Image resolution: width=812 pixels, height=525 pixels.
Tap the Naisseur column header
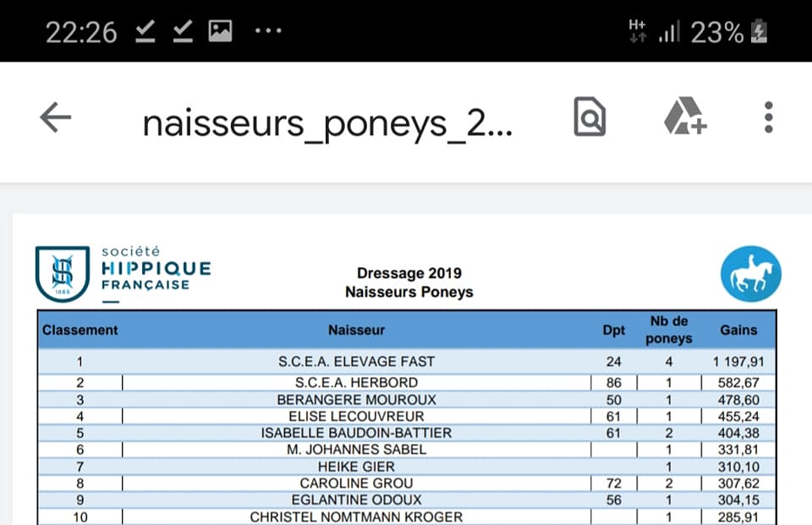(x=356, y=330)
